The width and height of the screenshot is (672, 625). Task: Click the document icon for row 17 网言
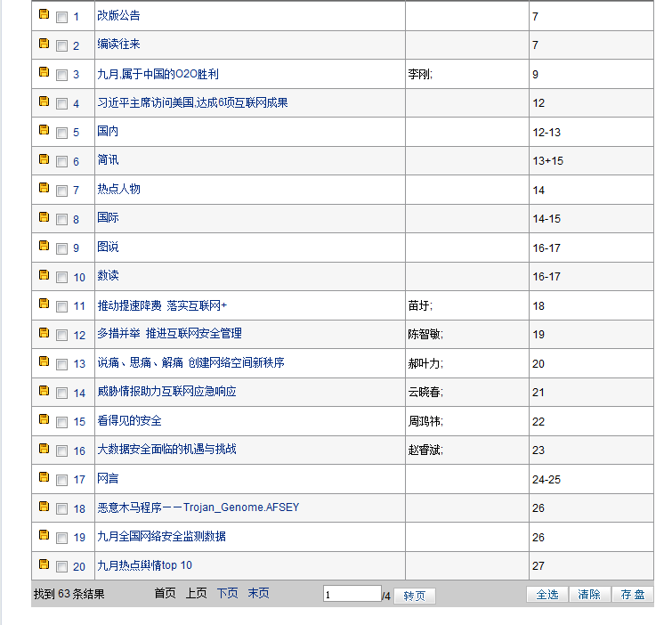point(44,477)
